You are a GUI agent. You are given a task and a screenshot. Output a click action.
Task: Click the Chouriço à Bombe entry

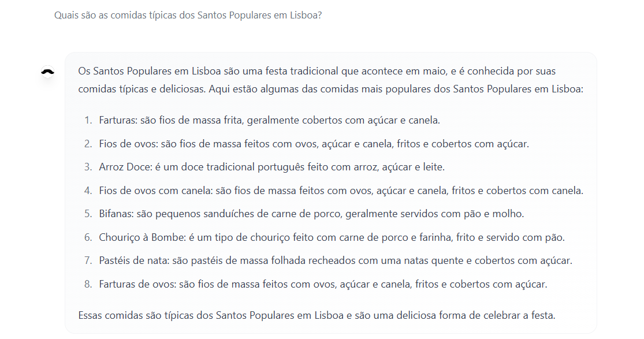(332, 237)
